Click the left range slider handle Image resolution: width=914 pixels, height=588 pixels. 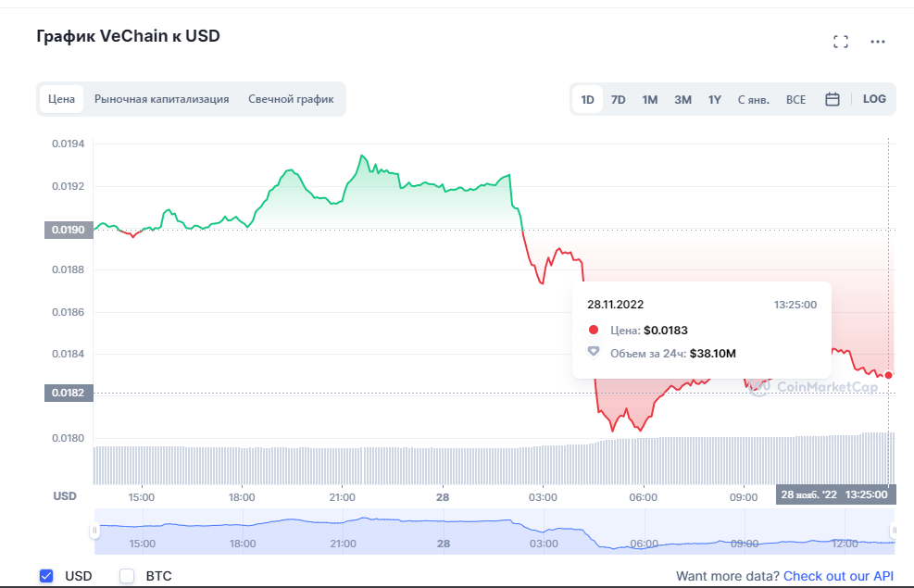click(94, 531)
